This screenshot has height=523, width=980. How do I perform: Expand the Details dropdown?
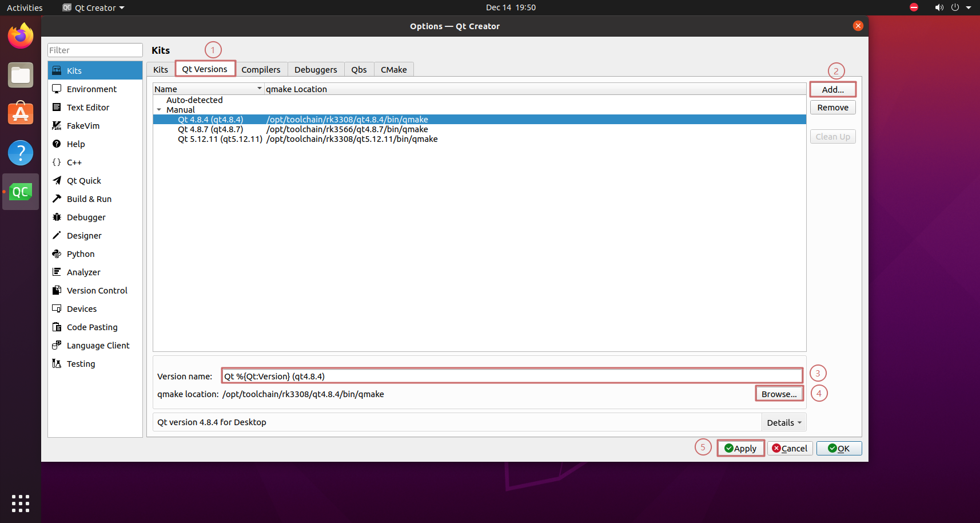click(x=783, y=423)
